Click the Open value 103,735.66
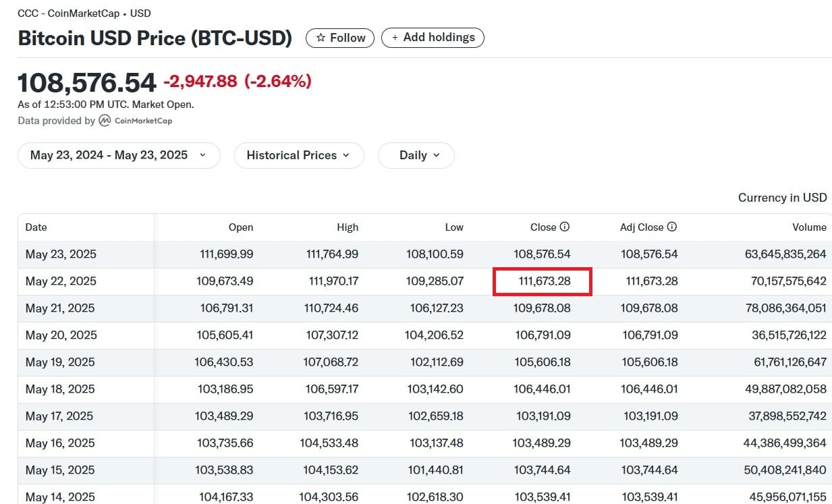Screen dimensions: 832x504 (225, 443)
